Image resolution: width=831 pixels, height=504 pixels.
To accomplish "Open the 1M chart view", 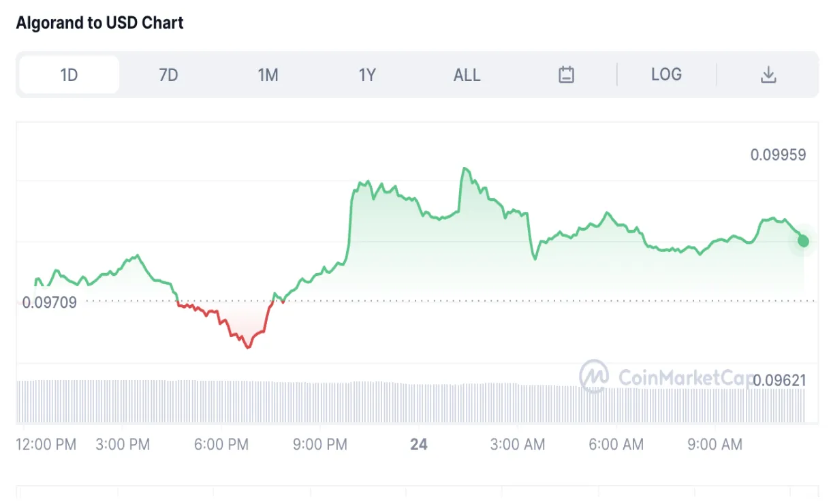I will point(268,75).
